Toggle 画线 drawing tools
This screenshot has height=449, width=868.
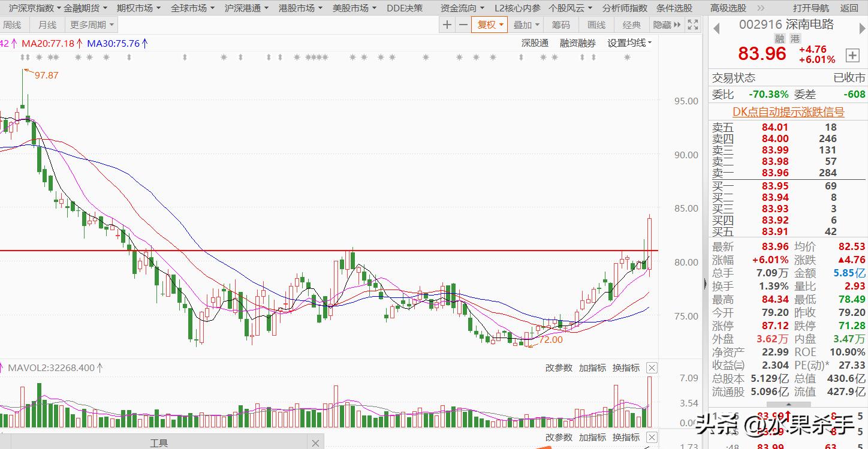click(x=596, y=25)
